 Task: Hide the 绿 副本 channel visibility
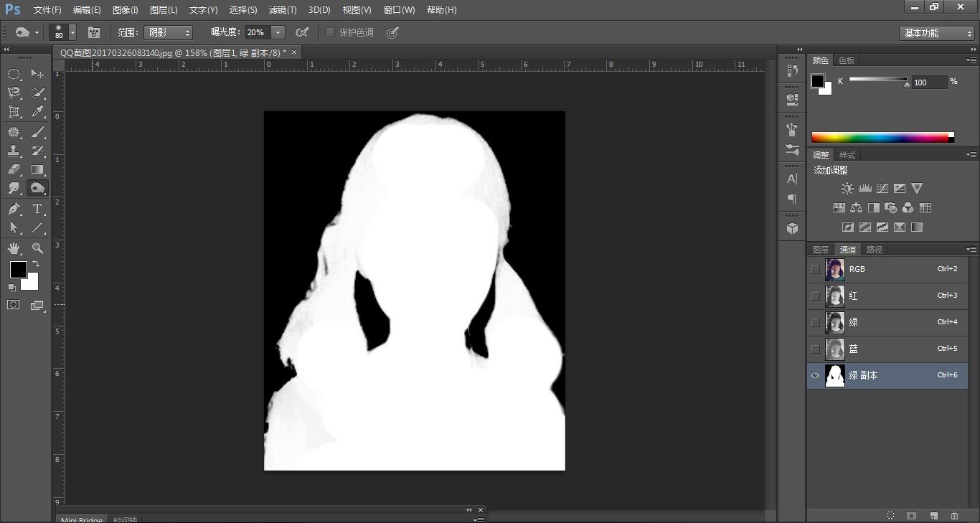[x=815, y=375]
